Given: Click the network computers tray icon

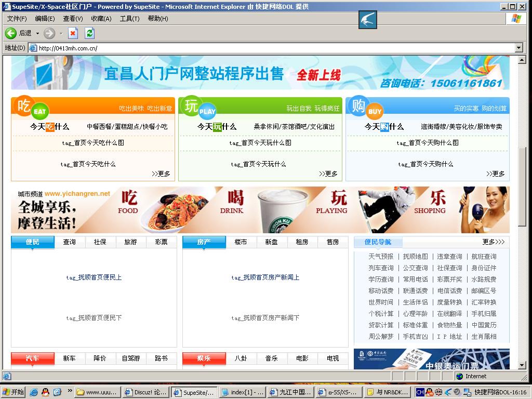Looking at the screenshot, I should tap(467, 392).
